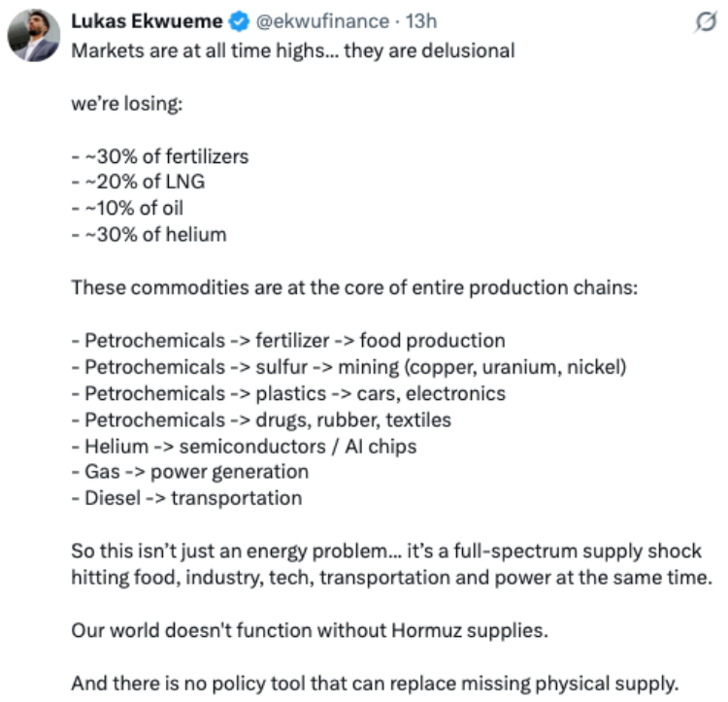The height and width of the screenshot is (702, 728).
Task: Click the 13h timestamp
Action: click(x=421, y=21)
